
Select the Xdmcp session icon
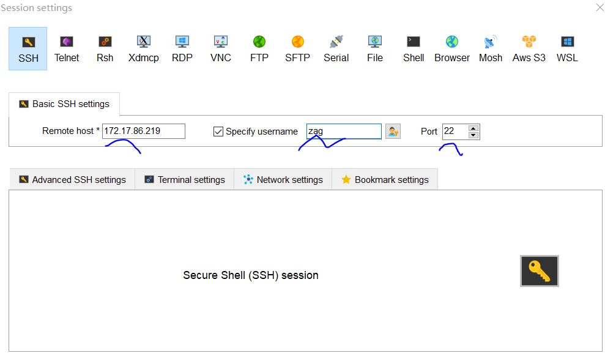pyautogui.click(x=143, y=48)
